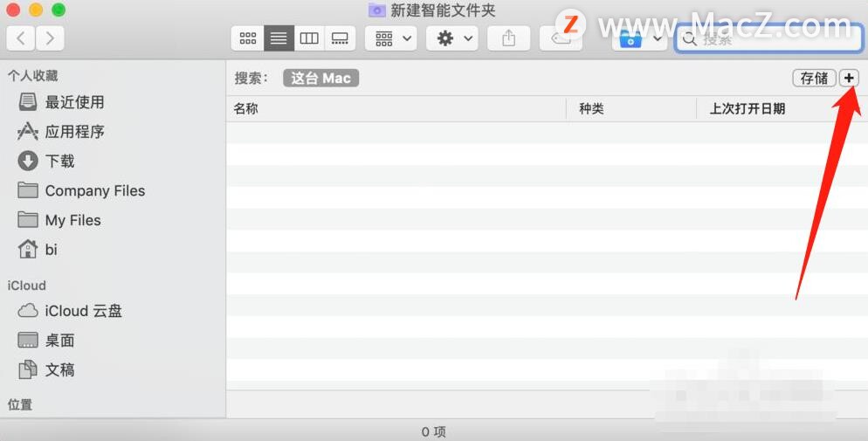Click the iCloud 云盘 cloud icon
This screenshot has height=441, width=868.
[x=28, y=311]
